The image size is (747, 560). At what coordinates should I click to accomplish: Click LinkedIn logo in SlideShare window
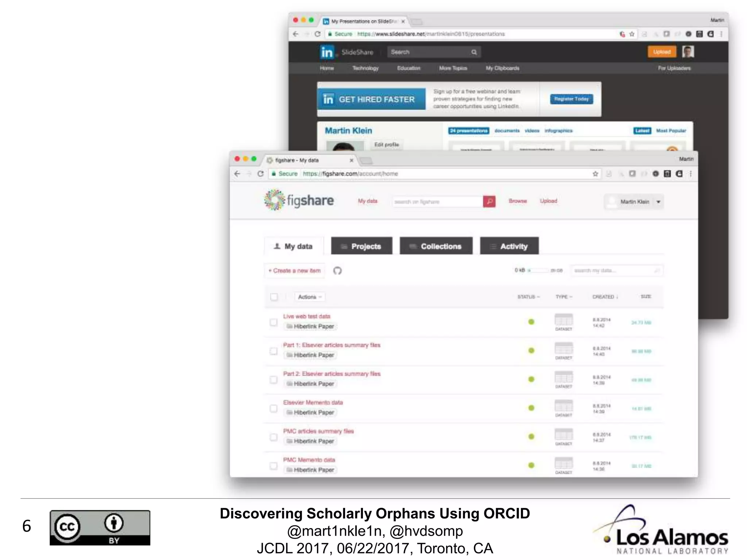pyautogui.click(x=327, y=52)
